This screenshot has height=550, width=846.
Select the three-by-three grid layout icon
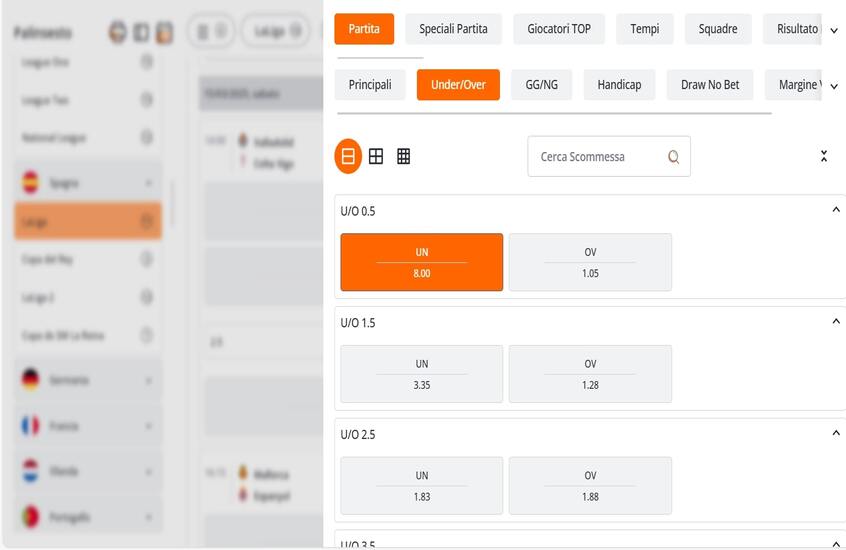403,156
